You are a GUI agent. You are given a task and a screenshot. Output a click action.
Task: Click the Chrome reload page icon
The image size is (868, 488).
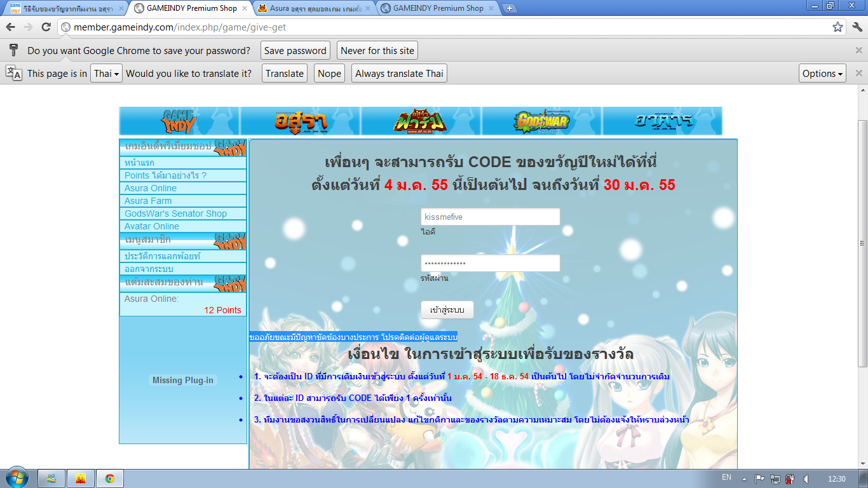46,27
